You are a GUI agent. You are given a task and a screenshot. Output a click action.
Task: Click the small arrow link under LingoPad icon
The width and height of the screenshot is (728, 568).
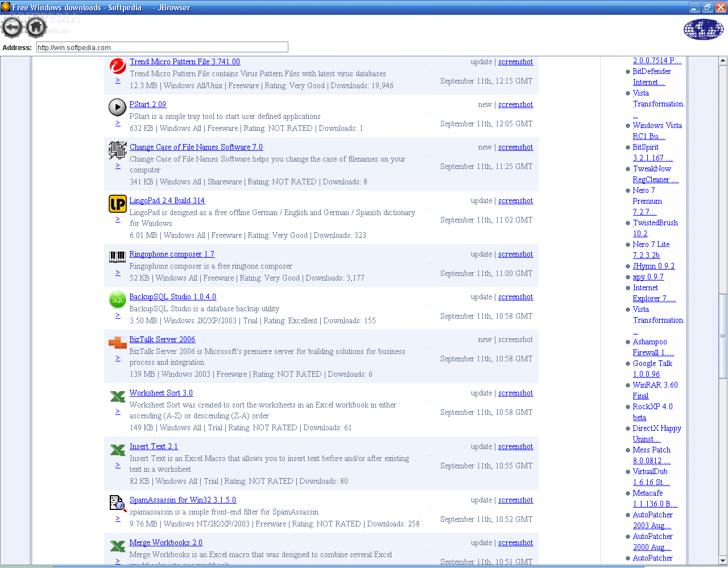pos(118,219)
